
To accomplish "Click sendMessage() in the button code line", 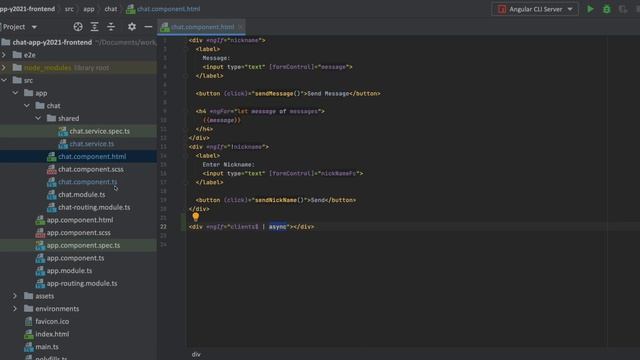I will point(278,93).
